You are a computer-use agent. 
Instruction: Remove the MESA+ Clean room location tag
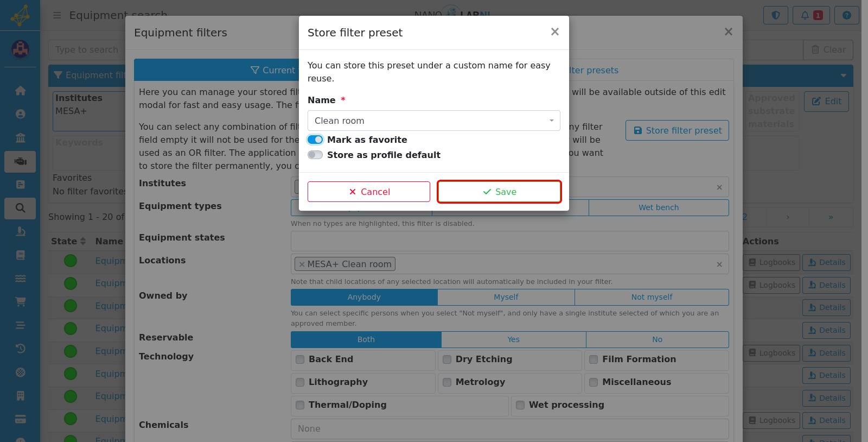coord(302,264)
